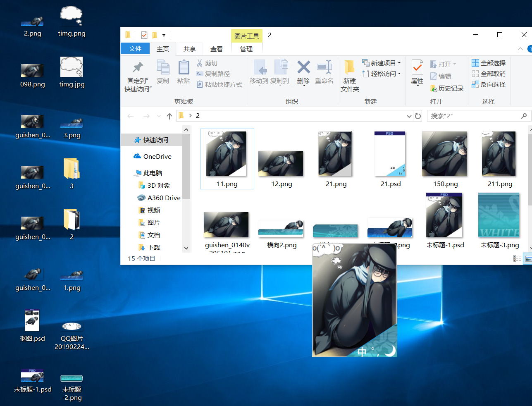The width and height of the screenshot is (532, 406).
Task: Open the 查看 ribbon tab
Action: (x=216, y=49)
